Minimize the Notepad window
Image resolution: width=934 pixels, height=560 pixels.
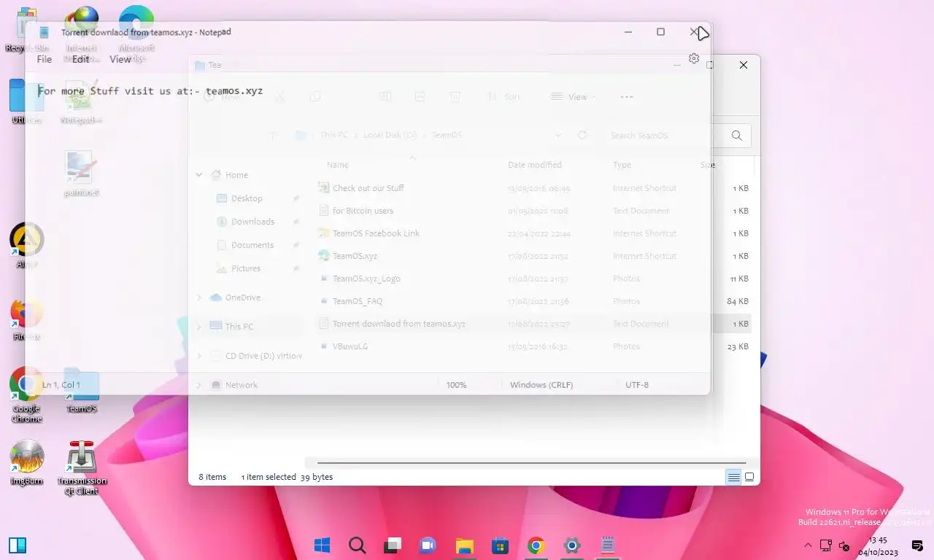click(x=629, y=32)
